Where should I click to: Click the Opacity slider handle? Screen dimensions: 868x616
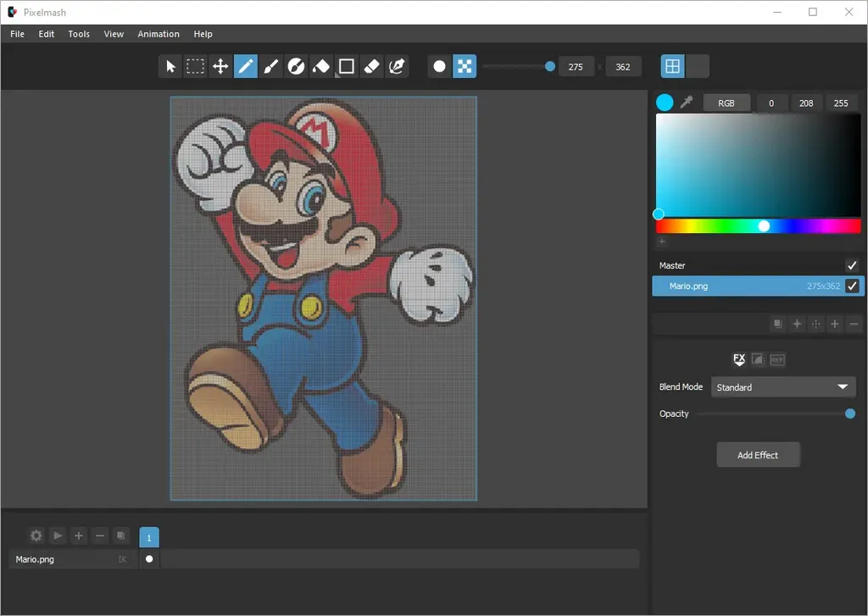point(850,413)
